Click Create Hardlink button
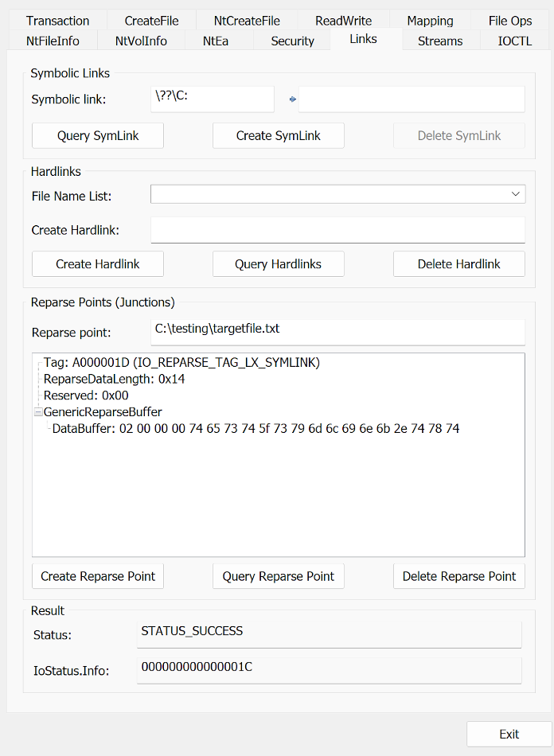 pos(98,264)
